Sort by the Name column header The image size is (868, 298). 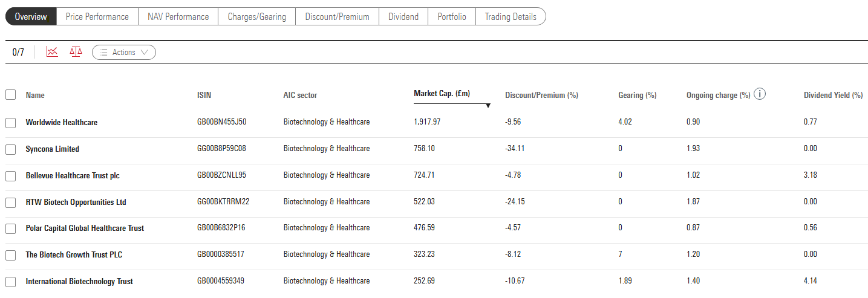coord(35,95)
